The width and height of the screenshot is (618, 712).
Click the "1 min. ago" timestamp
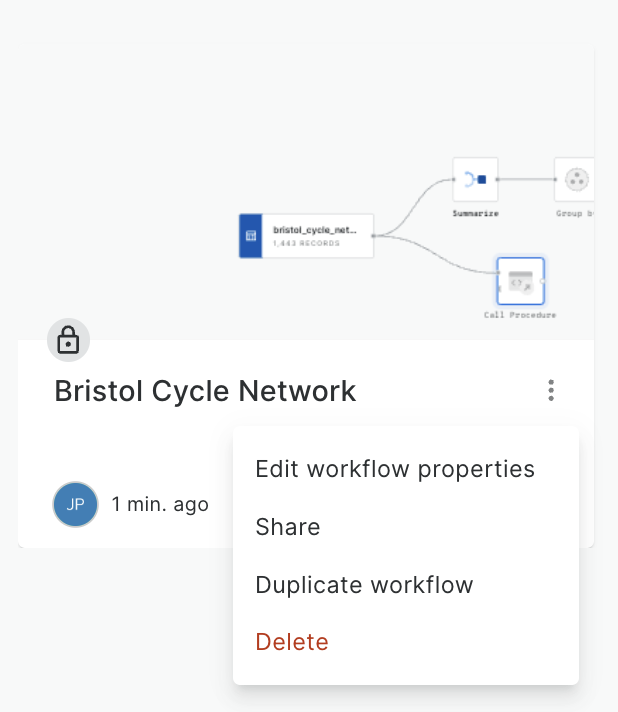pyautogui.click(x=160, y=504)
